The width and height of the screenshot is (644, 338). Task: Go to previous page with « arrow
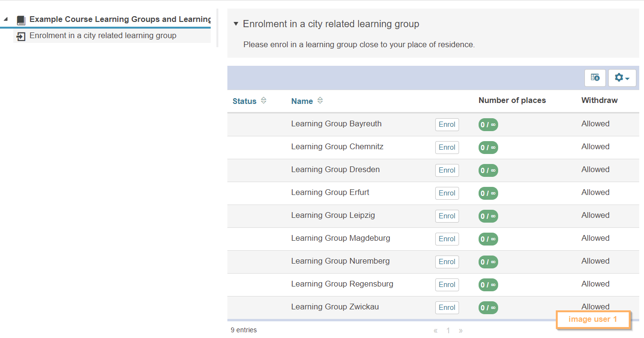click(435, 330)
